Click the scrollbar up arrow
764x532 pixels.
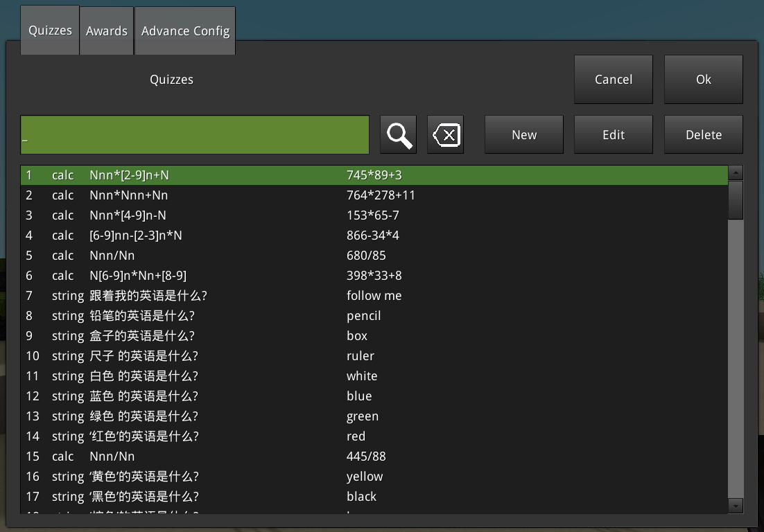tap(736, 172)
